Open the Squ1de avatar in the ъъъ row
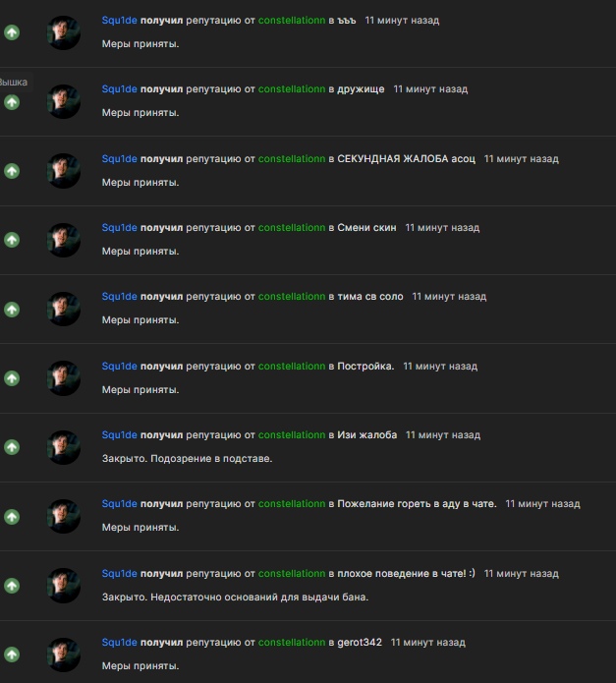 coord(64,32)
